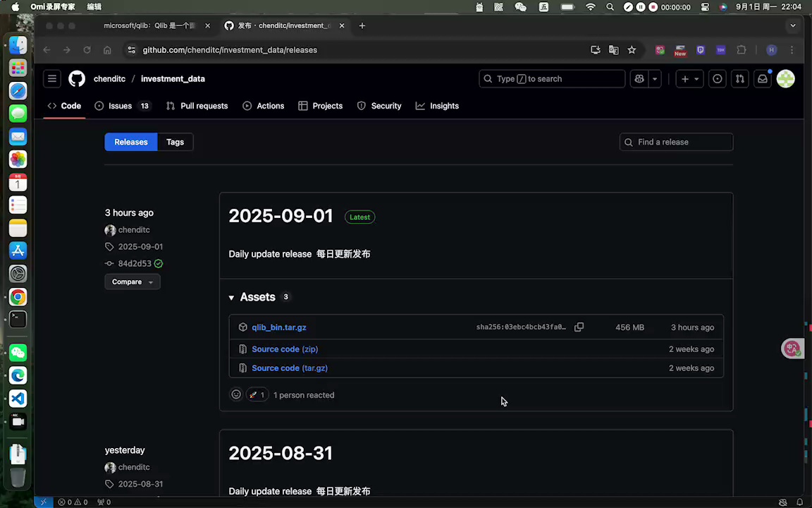This screenshot has height=508, width=812.
Task: Toggle the rocket reaction on the latest release
Action: click(x=256, y=394)
